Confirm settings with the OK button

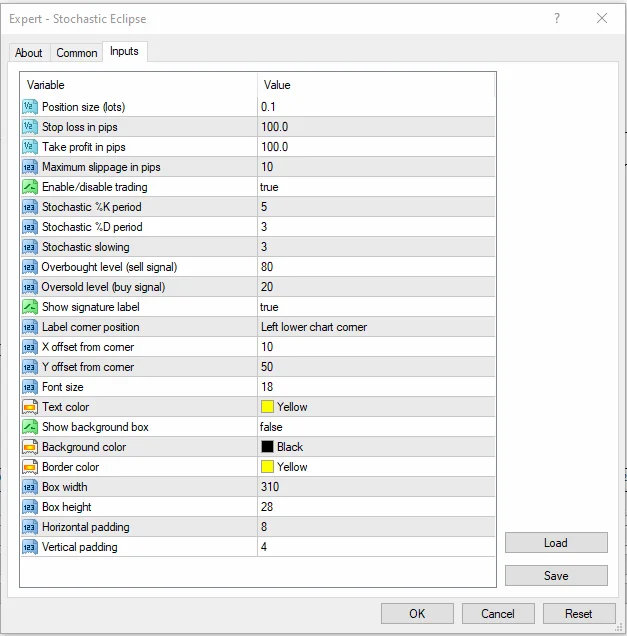pos(417,614)
